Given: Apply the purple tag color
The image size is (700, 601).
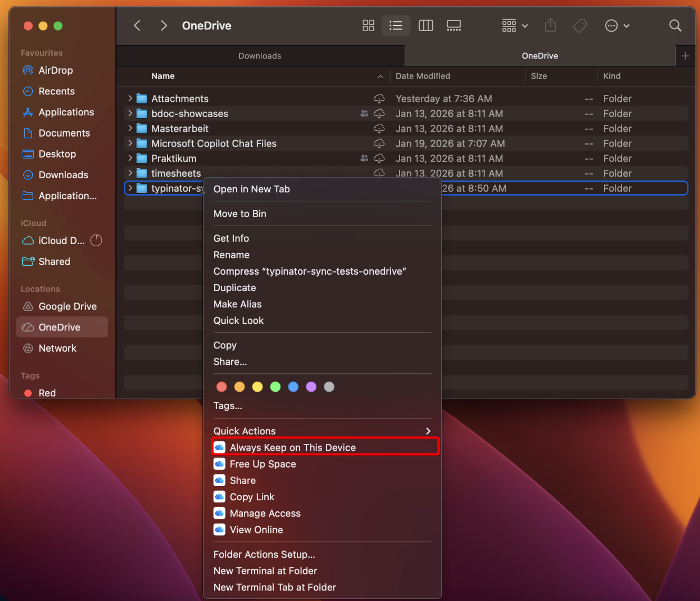Looking at the screenshot, I should point(311,387).
